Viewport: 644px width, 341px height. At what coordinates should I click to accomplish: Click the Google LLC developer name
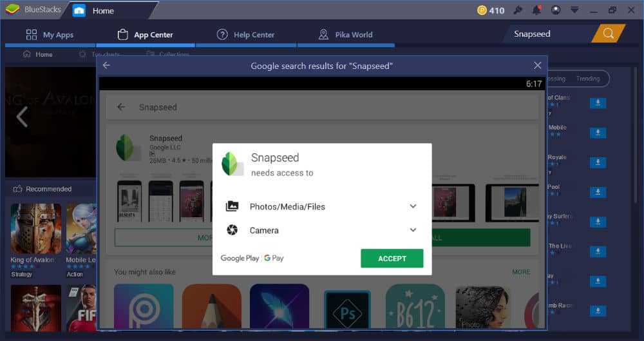(x=165, y=147)
